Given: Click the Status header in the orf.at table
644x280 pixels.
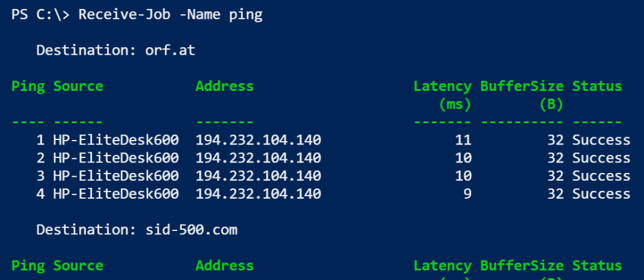Looking at the screenshot, I should point(597,86).
